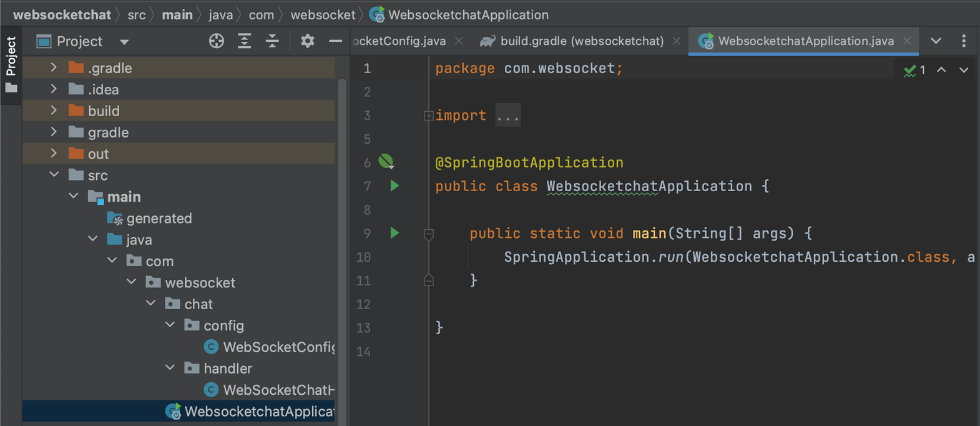Close the build.gradle tab

pos(677,41)
